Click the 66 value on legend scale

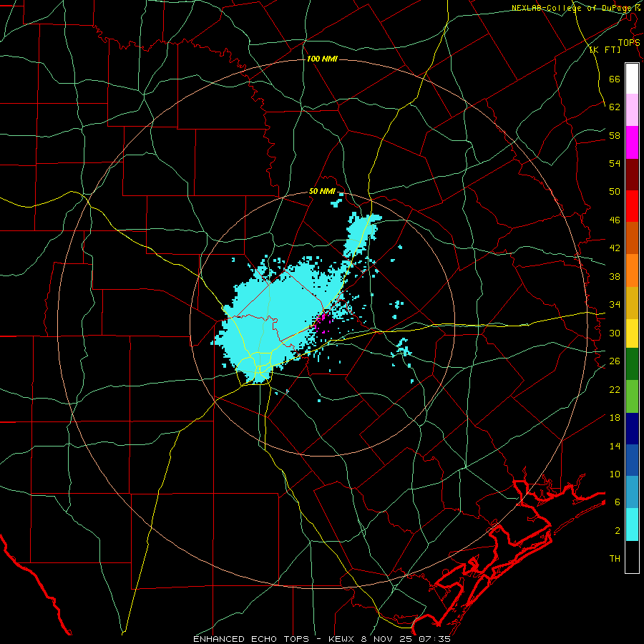coord(615,79)
